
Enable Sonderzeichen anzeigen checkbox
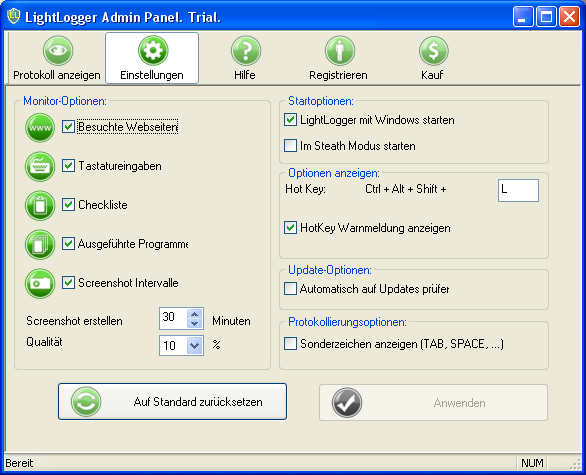290,343
